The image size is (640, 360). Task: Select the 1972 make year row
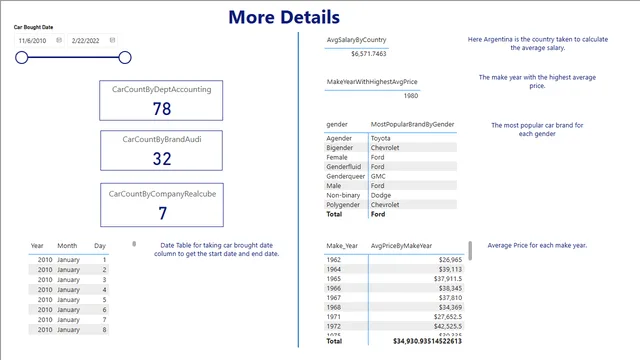point(394,326)
